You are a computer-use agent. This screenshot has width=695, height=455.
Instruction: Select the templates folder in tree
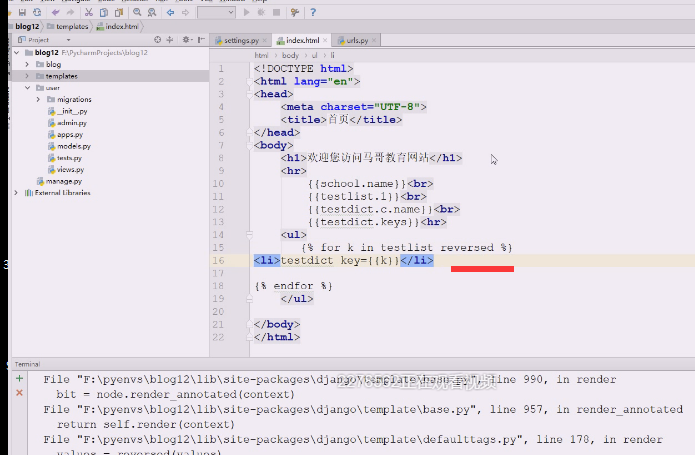(61, 76)
